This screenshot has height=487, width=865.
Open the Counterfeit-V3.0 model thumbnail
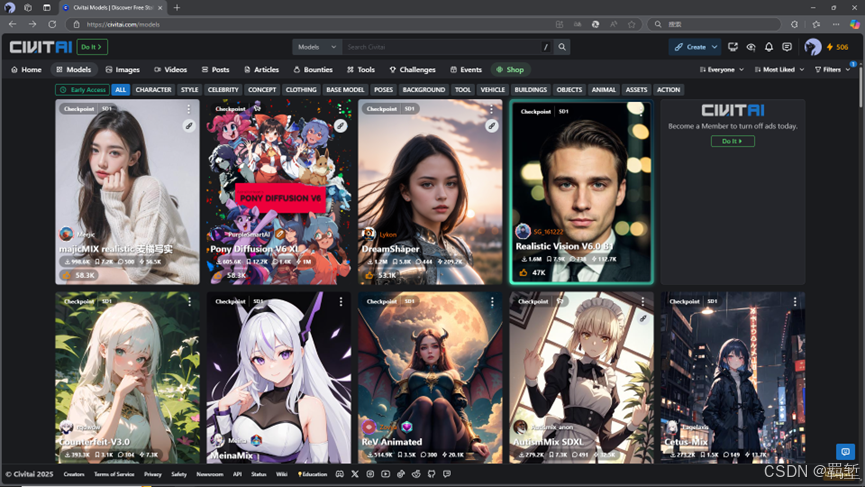coord(127,377)
